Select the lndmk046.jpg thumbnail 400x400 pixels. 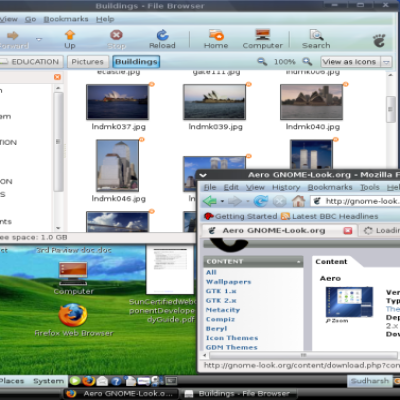pyautogui.click(x=117, y=165)
